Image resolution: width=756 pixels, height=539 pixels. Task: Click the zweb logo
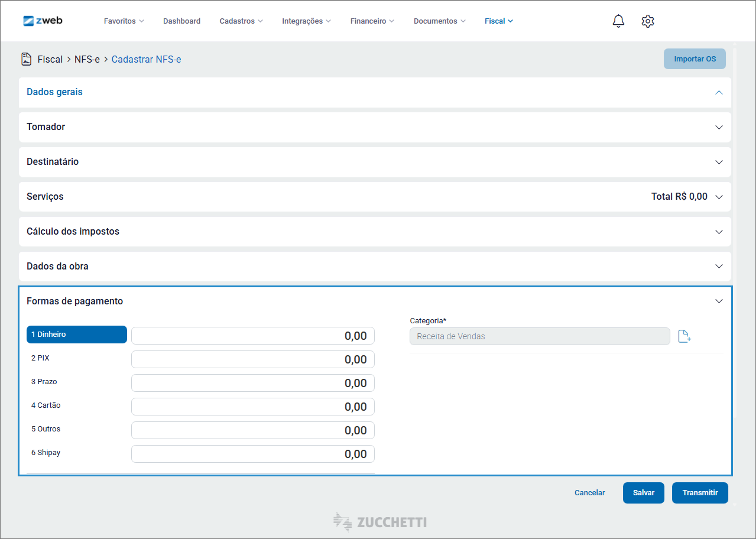(43, 21)
